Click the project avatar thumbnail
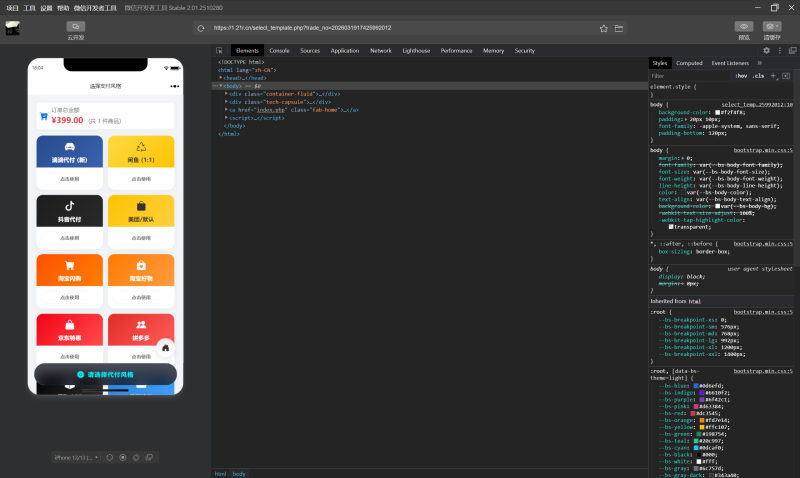Image resolution: width=800 pixels, height=478 pixels. pyautogui.click(x=13, y=28)
